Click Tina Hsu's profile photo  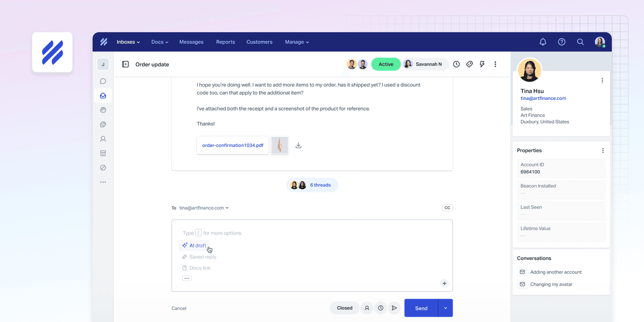(x=529, y=70)
